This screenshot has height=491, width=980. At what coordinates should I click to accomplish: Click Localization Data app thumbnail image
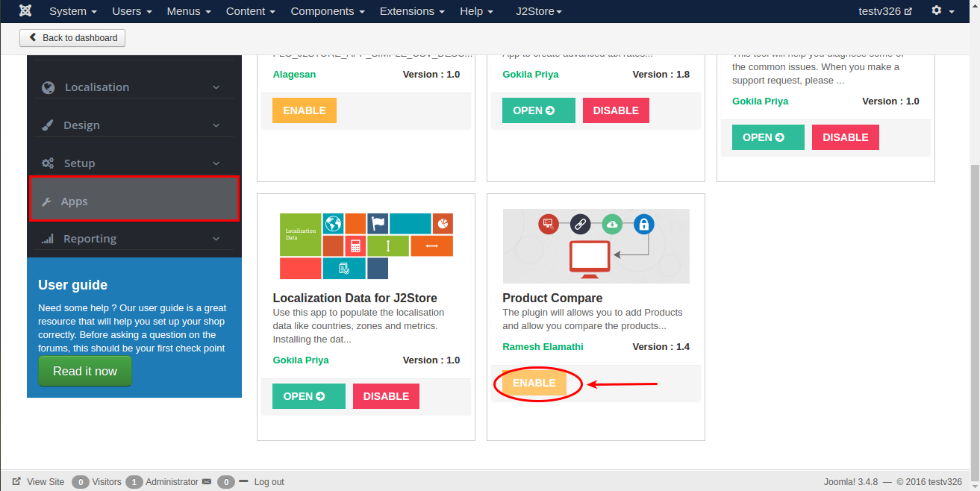pos(366,246)
